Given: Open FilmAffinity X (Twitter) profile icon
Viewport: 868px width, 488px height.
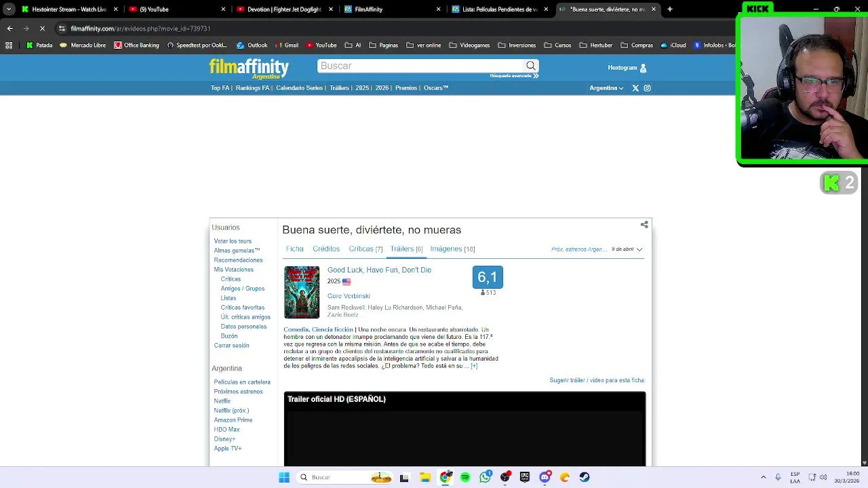Looking at the screenshot, I should tap(635, 88).
